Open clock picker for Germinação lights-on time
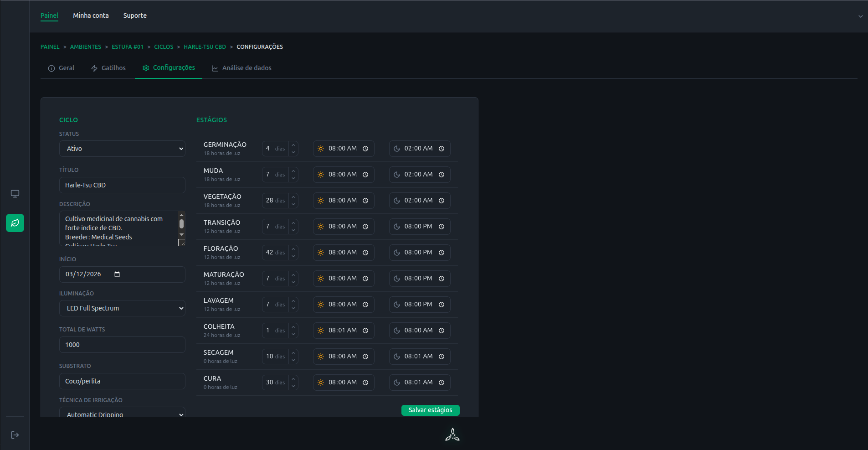The image size is (868, 450). click(365, 149)
